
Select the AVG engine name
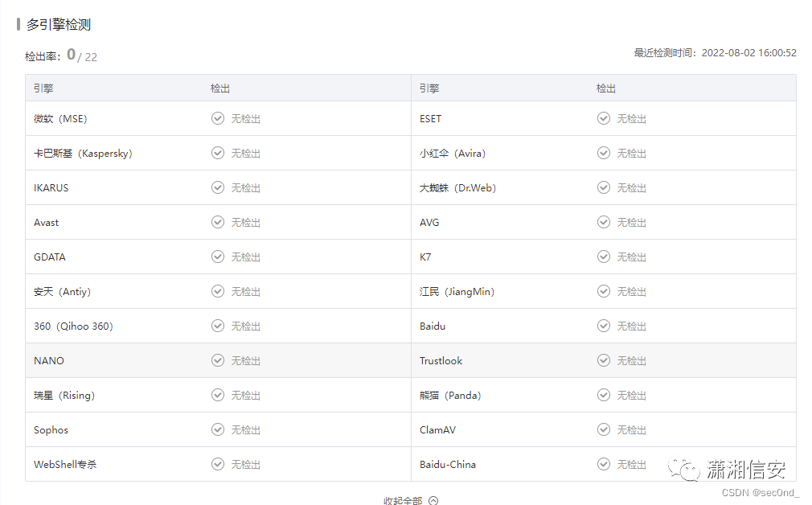click(429, 223)
